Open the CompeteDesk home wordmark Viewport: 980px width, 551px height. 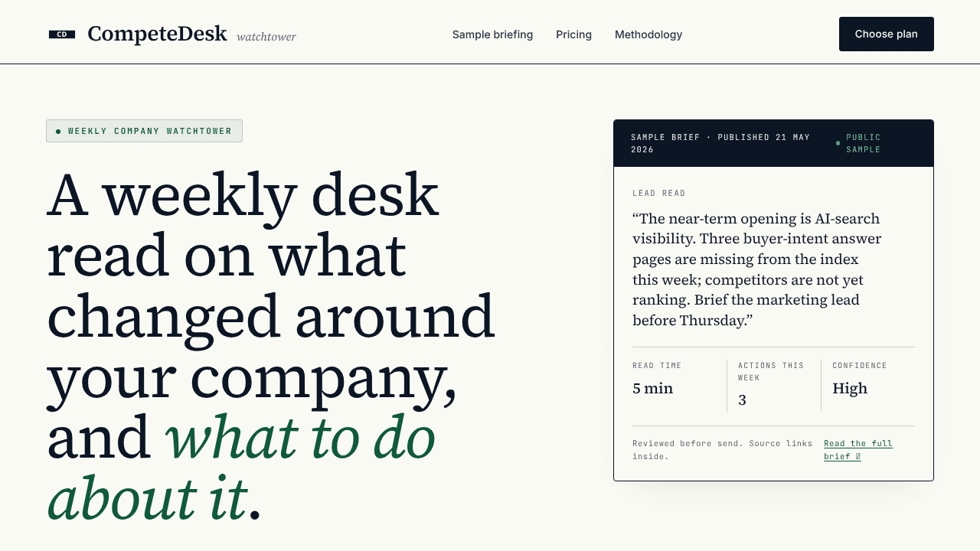click(x=157, y=34)
